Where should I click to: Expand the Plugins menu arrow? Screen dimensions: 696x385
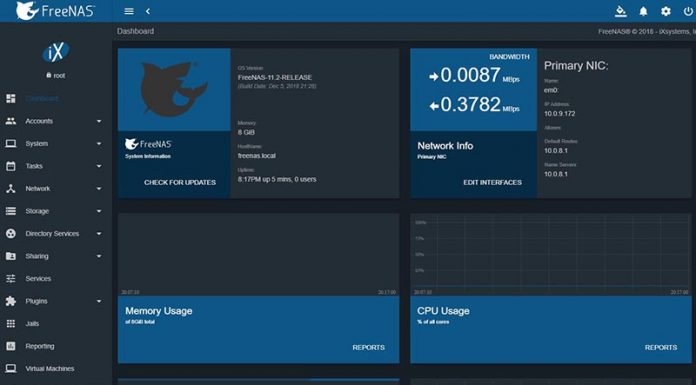click(x=99, y=301)
